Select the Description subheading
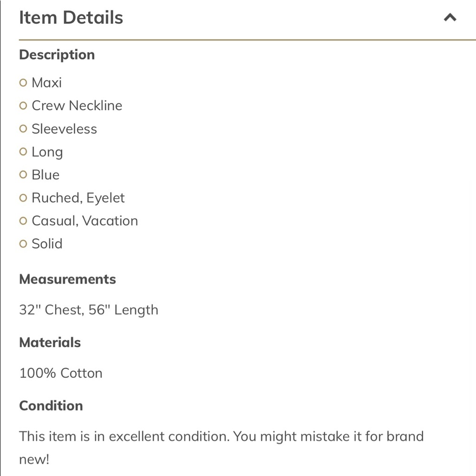This screenshot has height=476, width=476. click(57, 55)
